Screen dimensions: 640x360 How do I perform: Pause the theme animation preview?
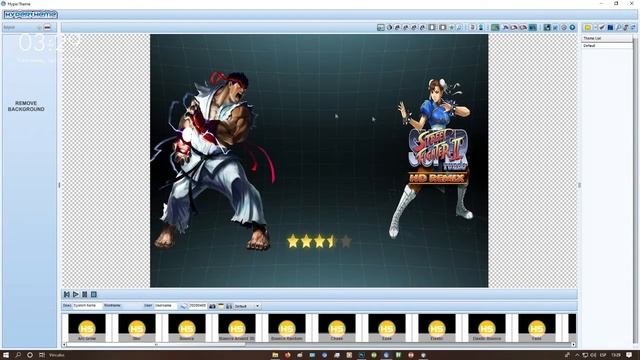[x=84, y=294]
